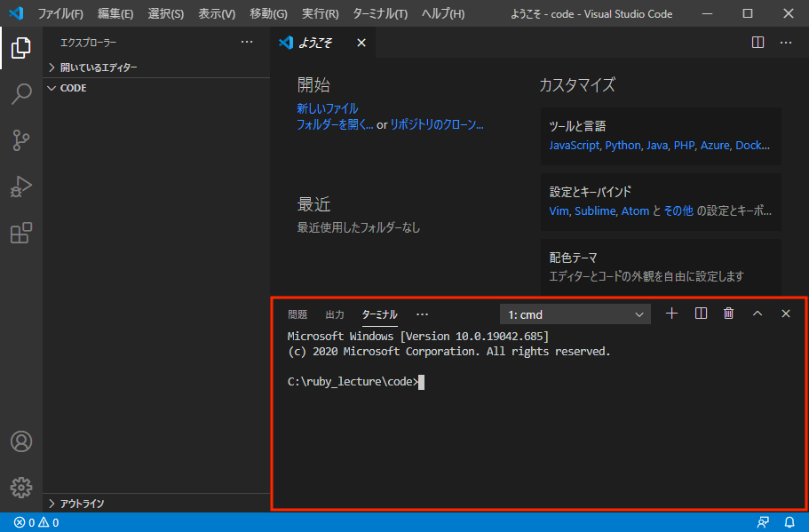
Task: Open the ターミナル(T) menu
Action: (x=380, y=13)
